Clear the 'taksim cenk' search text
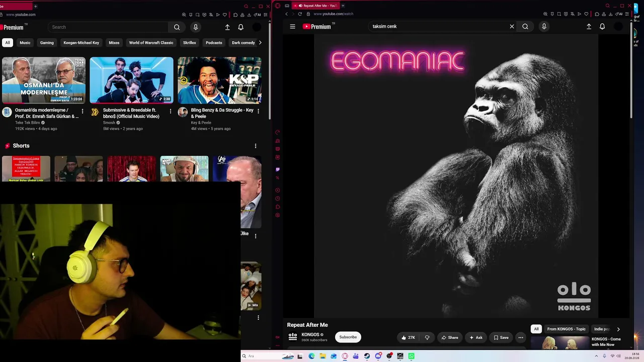Image resolution: width=644 pixels, height=362 pixels. tap(512, 27)
